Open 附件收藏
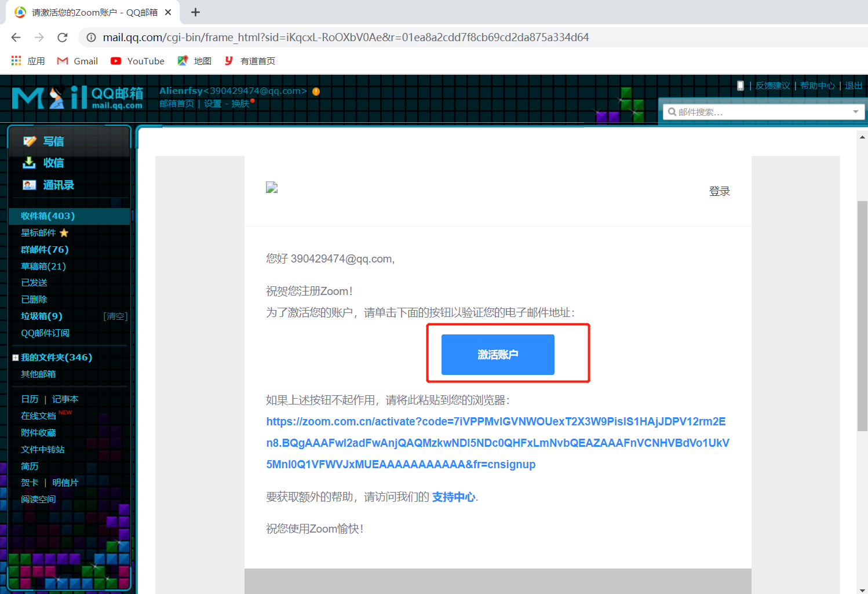Screen dimensions: 868x594 38,432
